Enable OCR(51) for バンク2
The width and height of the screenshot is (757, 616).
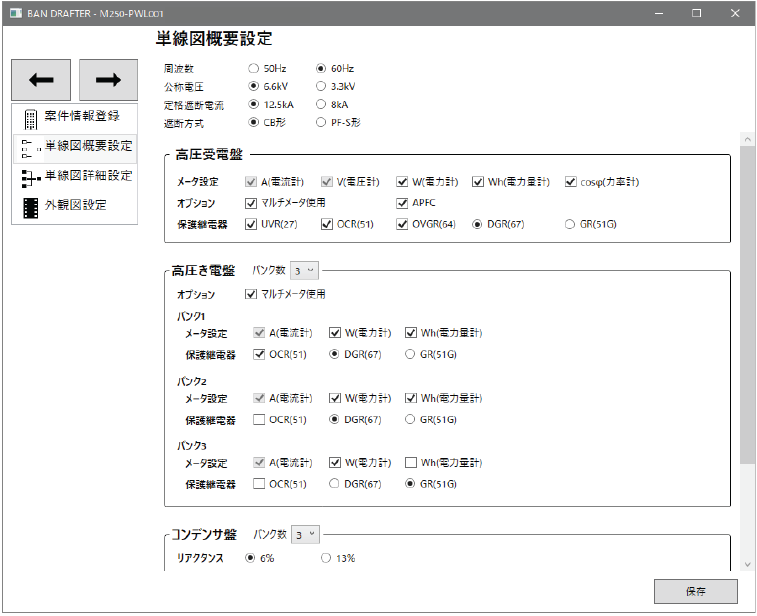[260, 420]
